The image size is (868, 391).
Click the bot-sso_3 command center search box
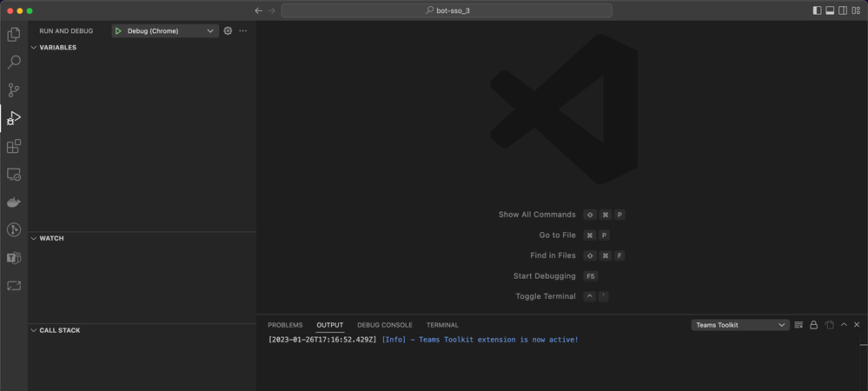[x=447, y=10]
